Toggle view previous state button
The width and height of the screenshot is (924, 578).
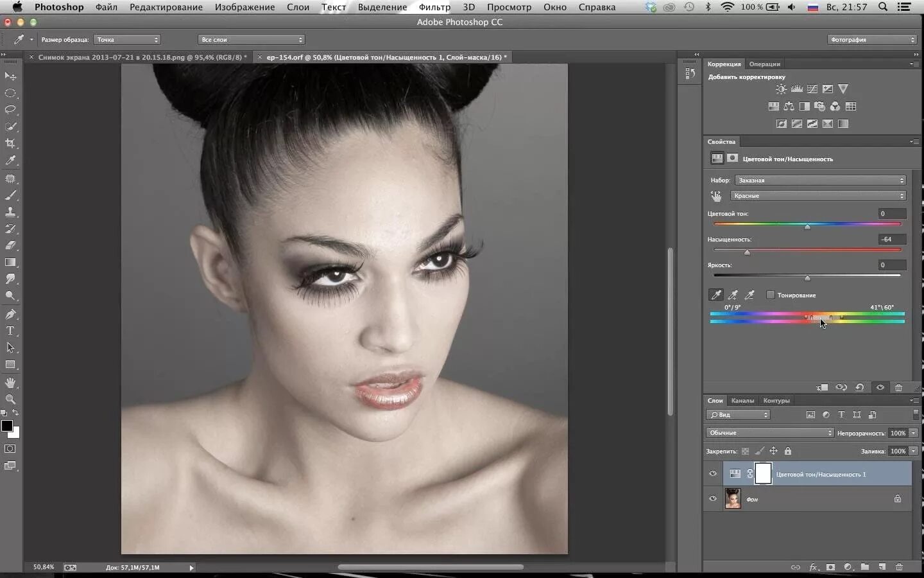pos(841,387)
